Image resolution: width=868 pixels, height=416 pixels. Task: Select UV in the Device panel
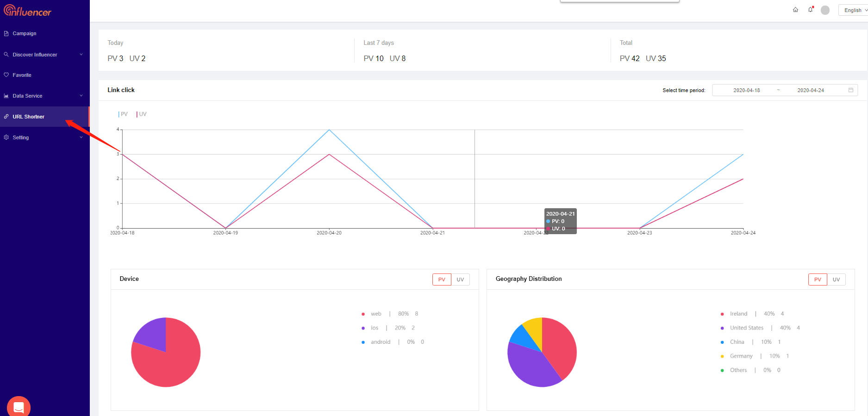[x=460, y=279]
